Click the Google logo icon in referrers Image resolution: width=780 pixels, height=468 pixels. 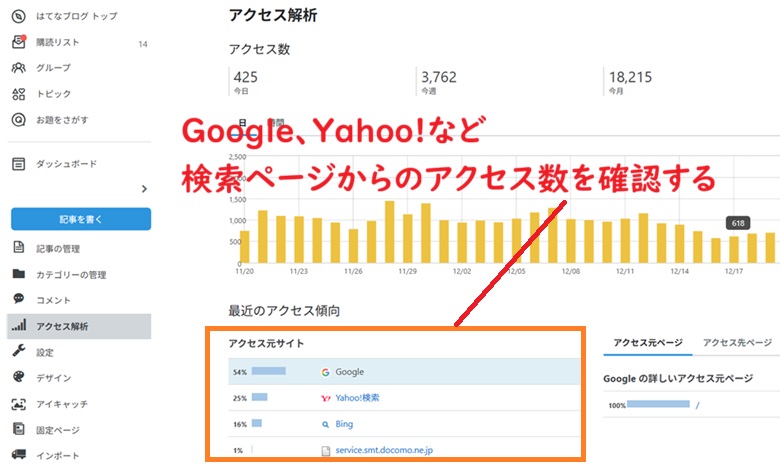pos(325,372)
